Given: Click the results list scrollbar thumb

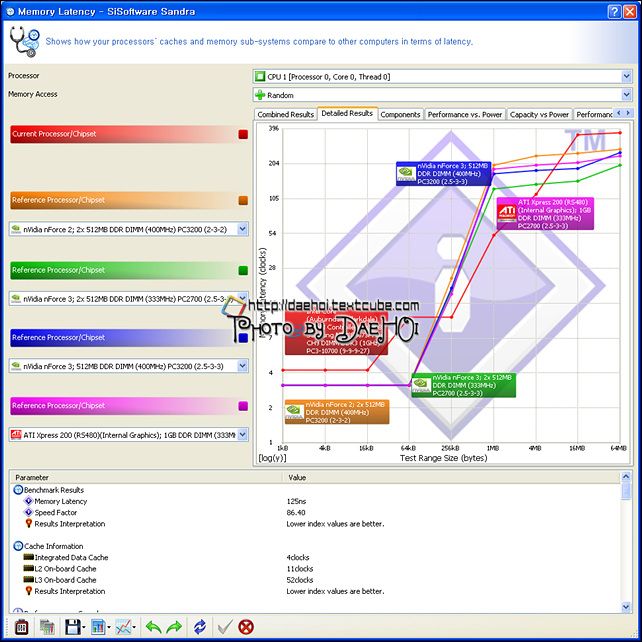Looking at the screenshot, I should (x=626, y=491).
